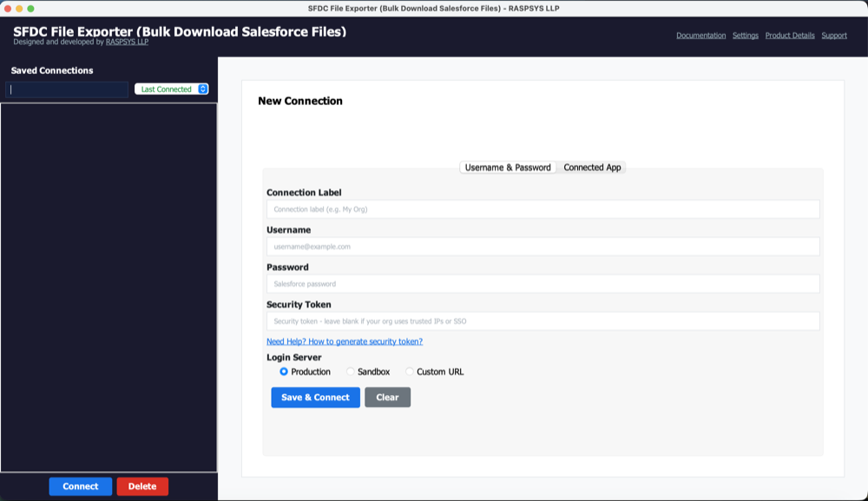
Task: Focus the Saved Connections search field
Action: (x=67, y=89)
